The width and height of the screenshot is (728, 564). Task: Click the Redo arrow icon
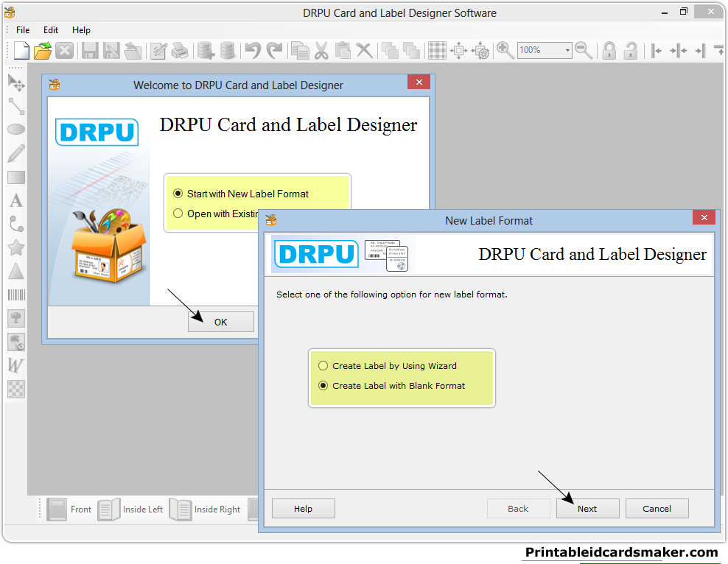[275, 50]
